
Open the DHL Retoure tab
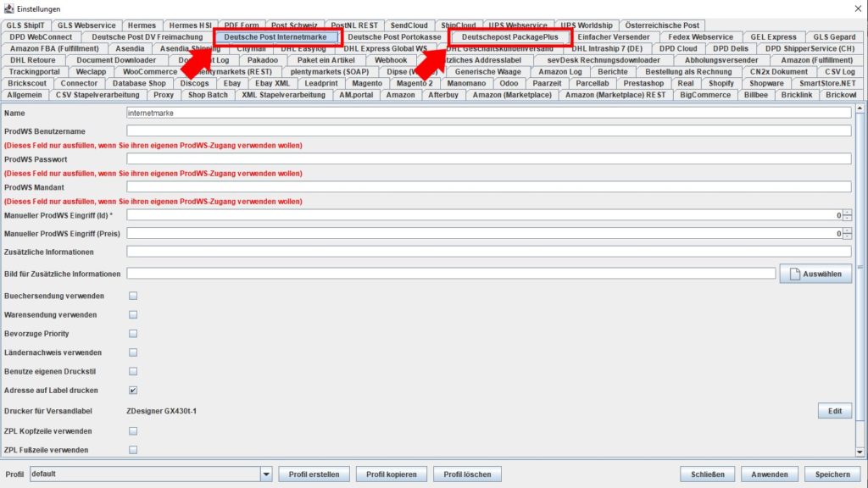click(33, 60)
